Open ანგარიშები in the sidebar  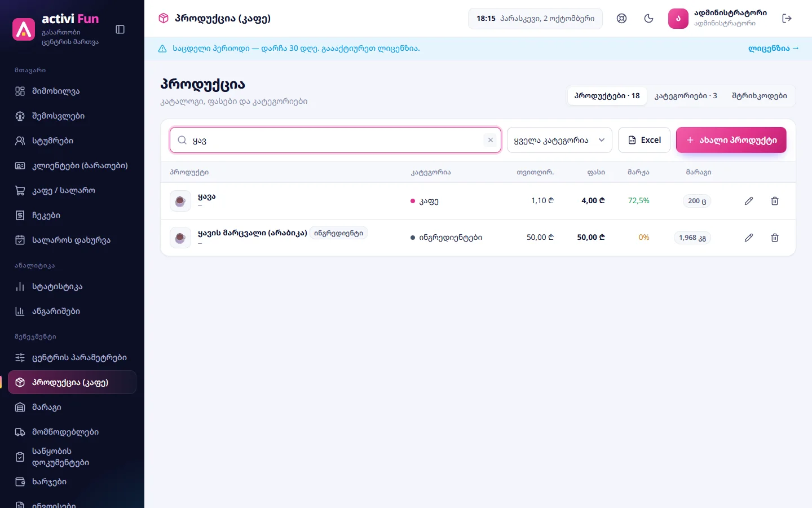tap(72, 312)
